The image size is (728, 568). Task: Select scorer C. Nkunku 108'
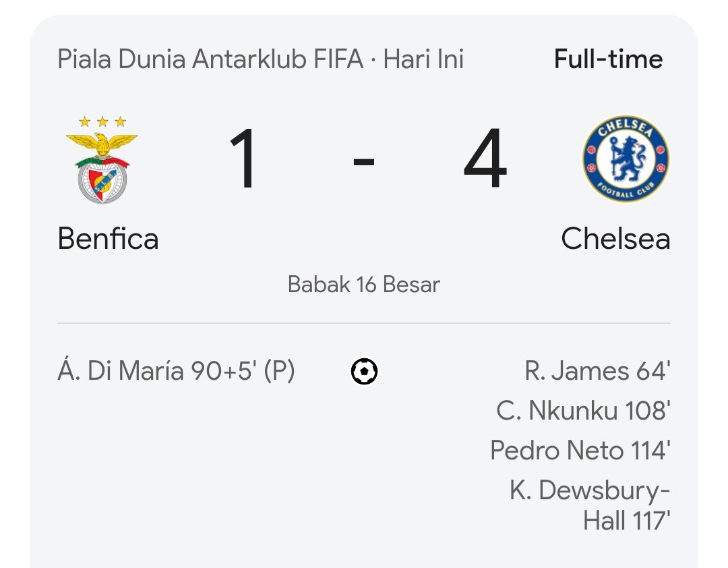[x=584, y=411]
